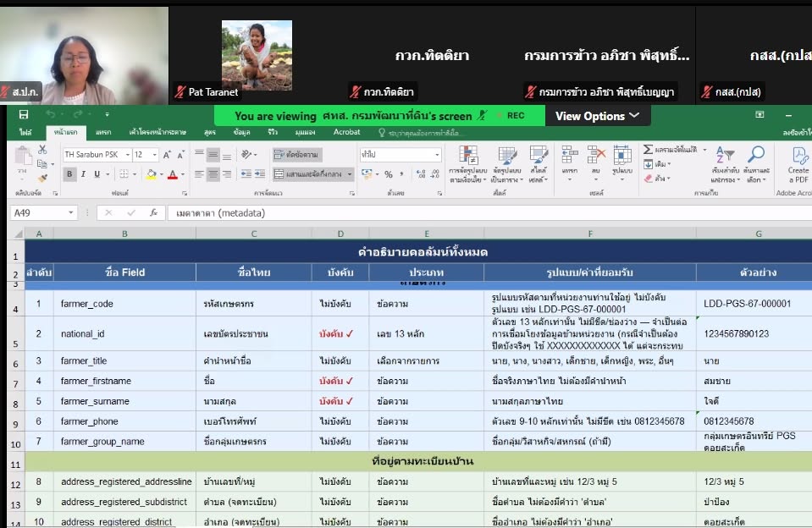This screenshot has width=812, height=528.
Task: Click the increase decimal icon
Action: point(421,174)
